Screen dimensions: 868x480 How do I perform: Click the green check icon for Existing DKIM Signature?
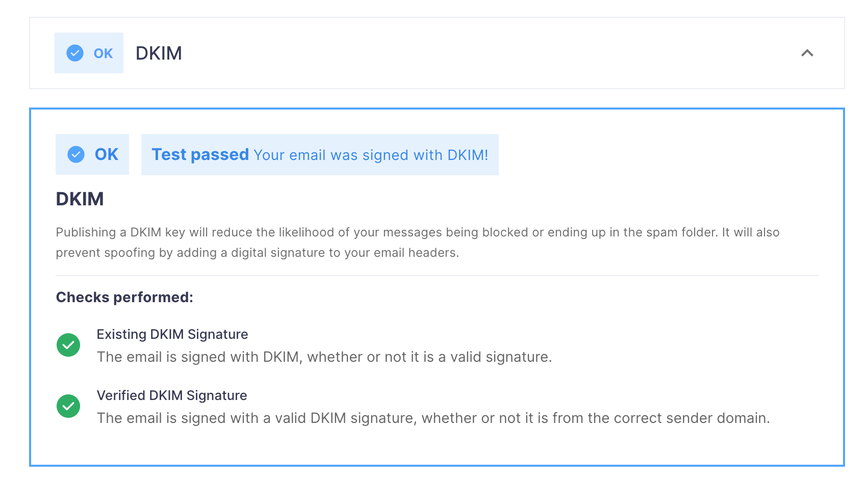point(68,345)
